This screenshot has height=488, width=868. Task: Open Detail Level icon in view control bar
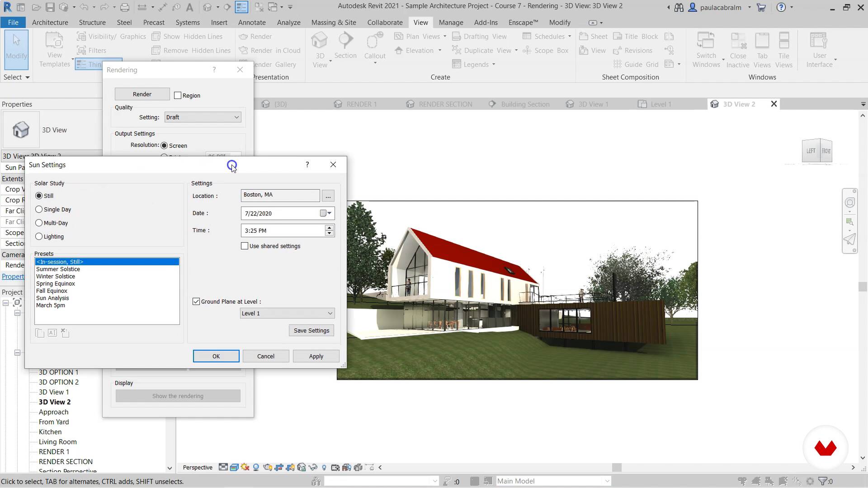[x=223, y=467]
